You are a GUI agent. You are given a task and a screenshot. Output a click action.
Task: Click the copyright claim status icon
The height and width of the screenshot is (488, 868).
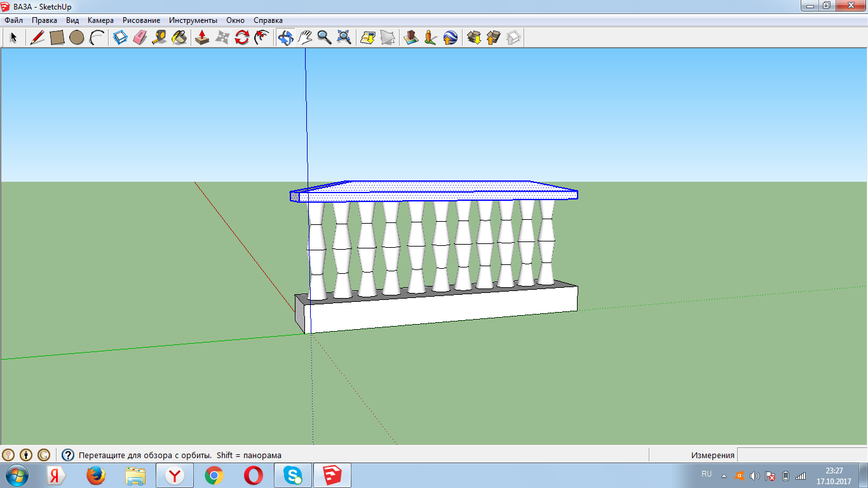44,455
